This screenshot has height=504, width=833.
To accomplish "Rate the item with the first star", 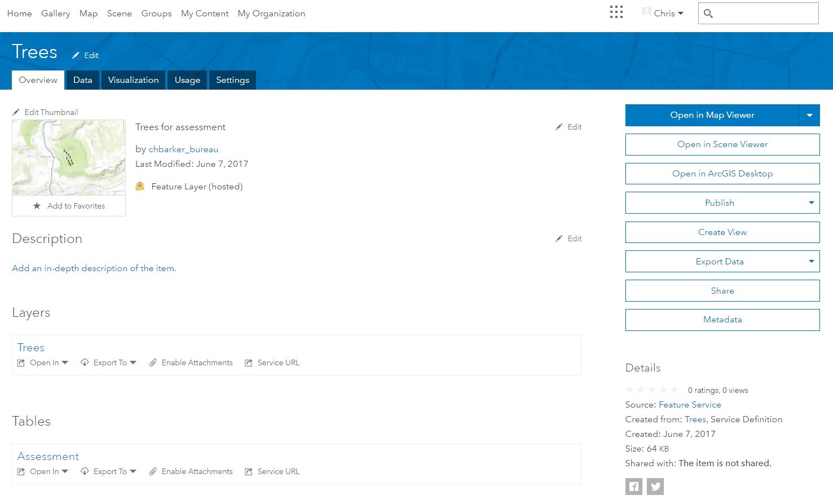I will pyautogui.click(x=630, y=390).
